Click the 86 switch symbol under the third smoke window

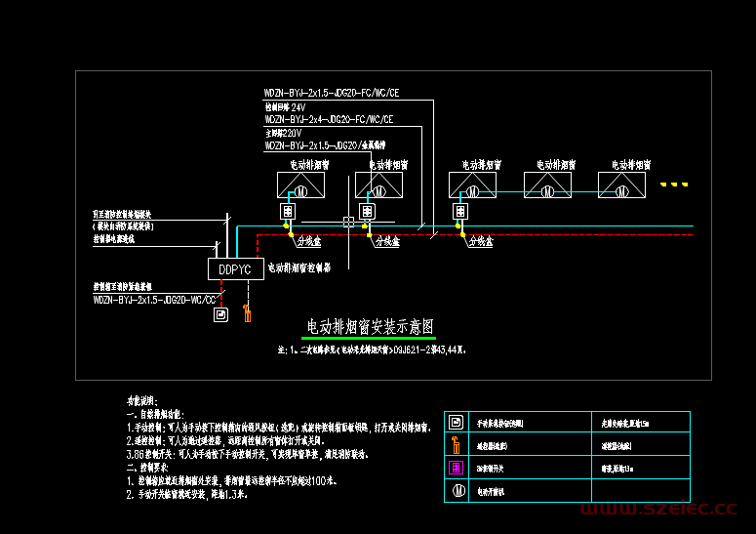(x=460, y=211)
